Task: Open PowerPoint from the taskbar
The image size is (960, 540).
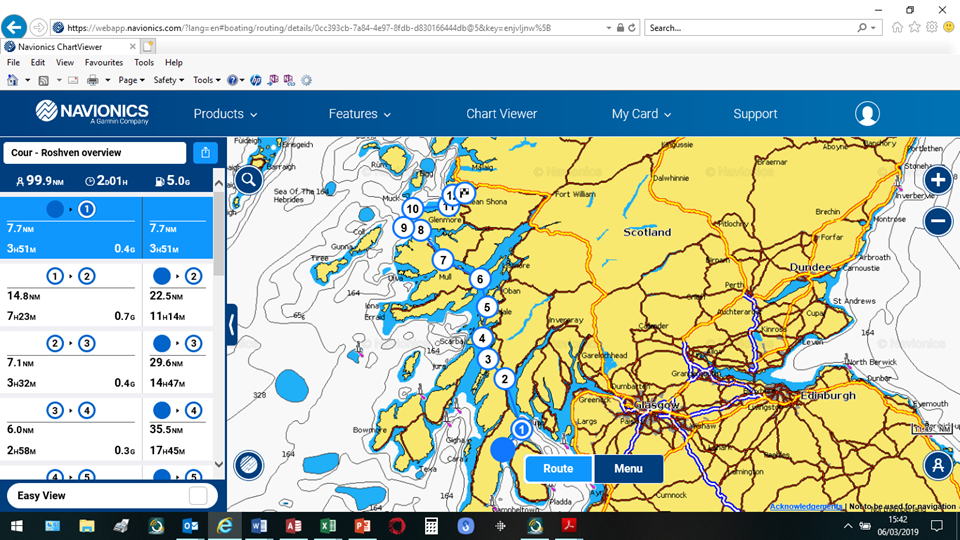Action: [362, 525]
